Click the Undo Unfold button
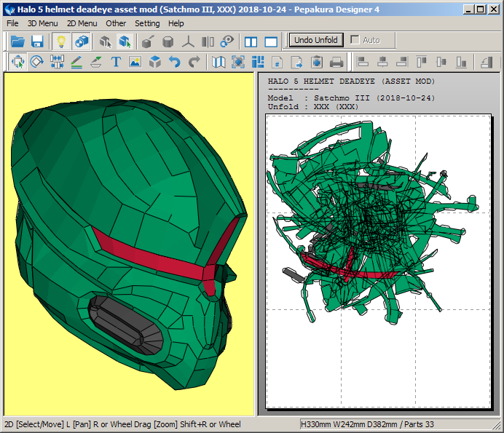 pyautogui.click(x=316, y=40)
